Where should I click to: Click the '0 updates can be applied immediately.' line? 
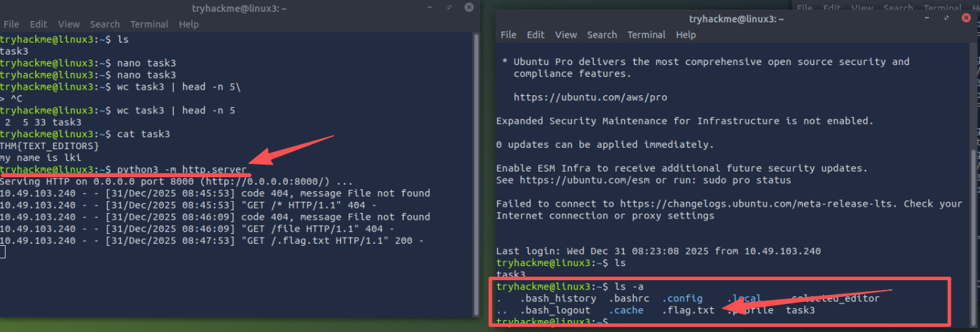pyautogui.click(x=605, y=145)
